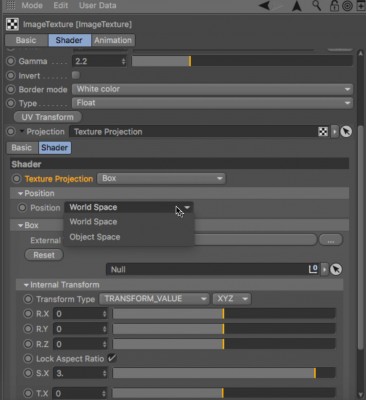Click the R.Y value field
Screen dimensions: 366x400
point(77,329)
